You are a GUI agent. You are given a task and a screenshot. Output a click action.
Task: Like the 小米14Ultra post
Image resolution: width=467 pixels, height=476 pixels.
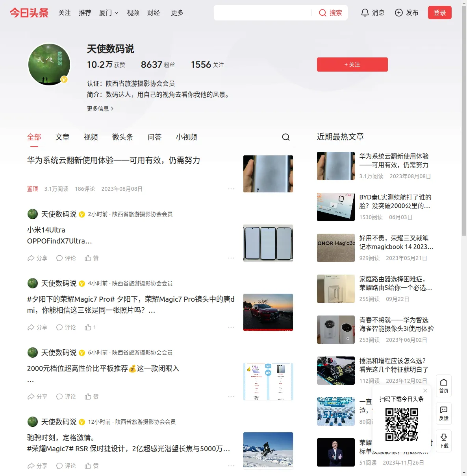coord(92,258)
